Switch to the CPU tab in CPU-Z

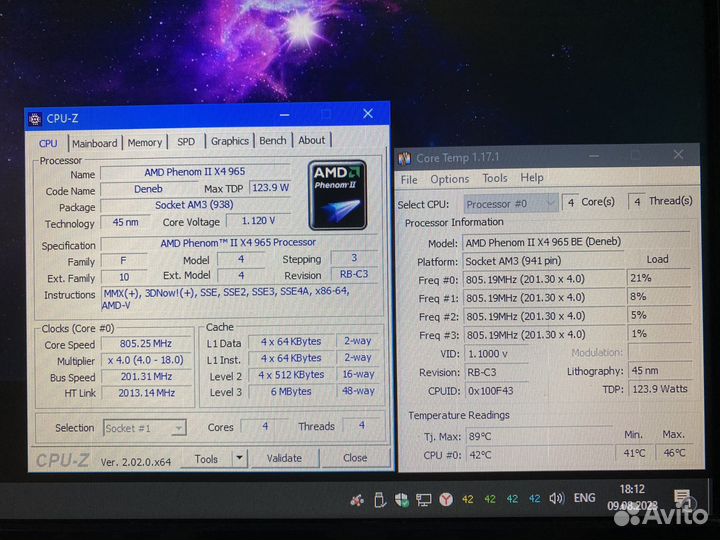coord(48,143)
